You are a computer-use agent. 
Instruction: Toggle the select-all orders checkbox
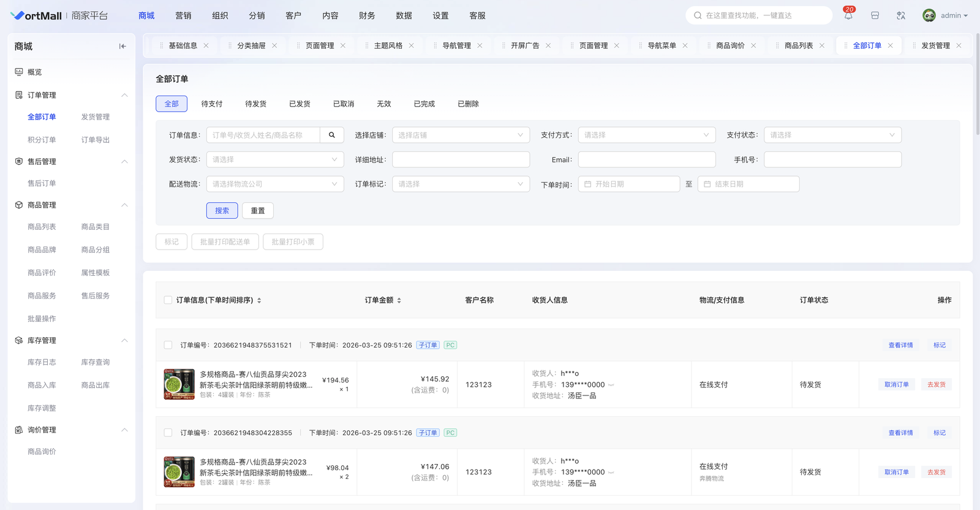pyautogui.click(x=168, y=300)
